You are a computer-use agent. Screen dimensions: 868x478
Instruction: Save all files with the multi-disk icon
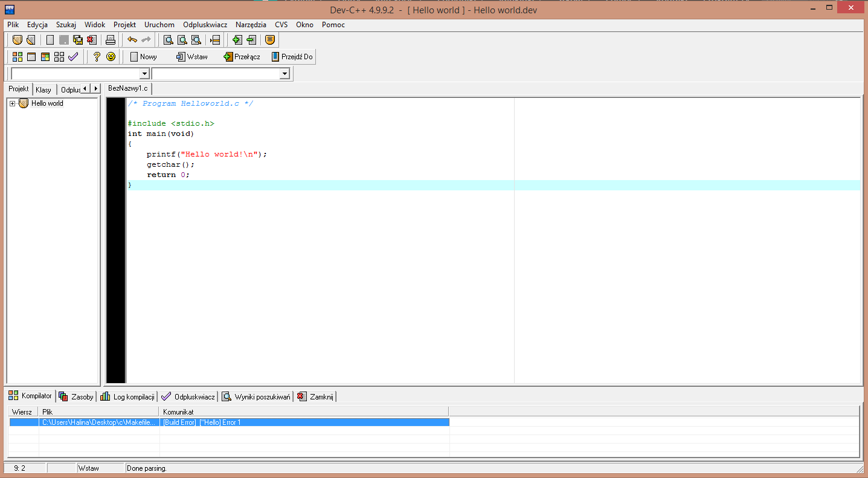click(x=78, y=40)
